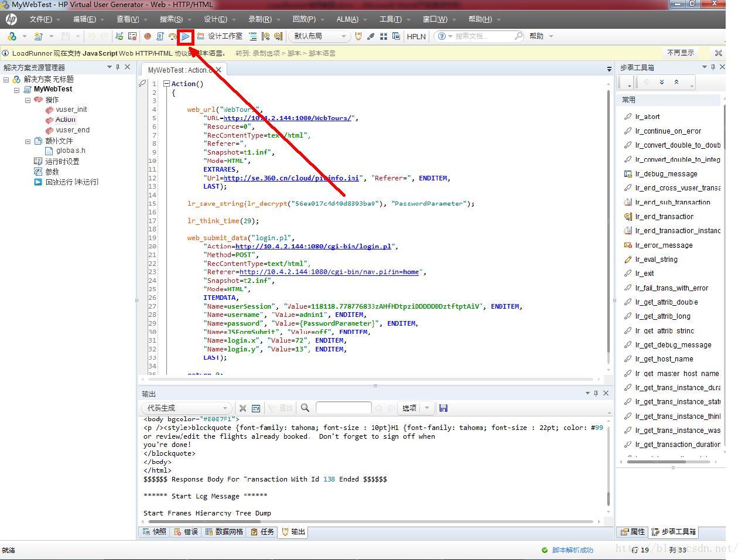Screen dimensions: 745x560
Task: Click the Output pane search text box
Action: pyautogui.click(x=343, y=408)
